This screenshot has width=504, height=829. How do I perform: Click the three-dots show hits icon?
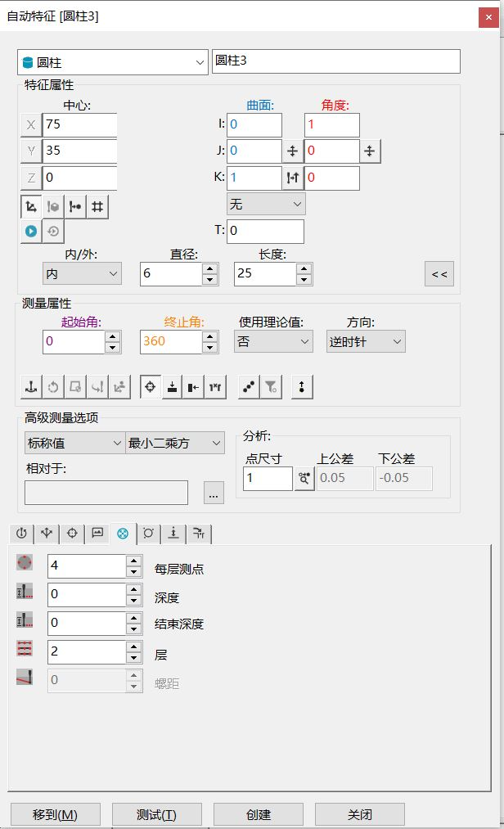(249, 387)
